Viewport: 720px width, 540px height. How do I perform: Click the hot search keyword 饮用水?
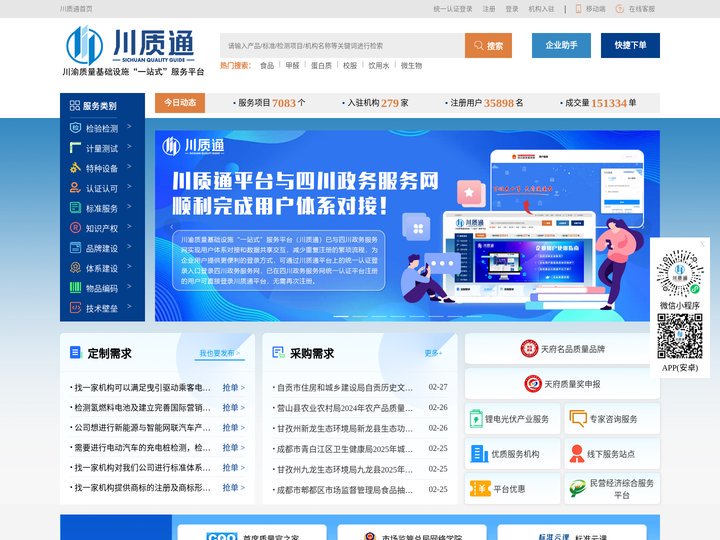point(379,66)
